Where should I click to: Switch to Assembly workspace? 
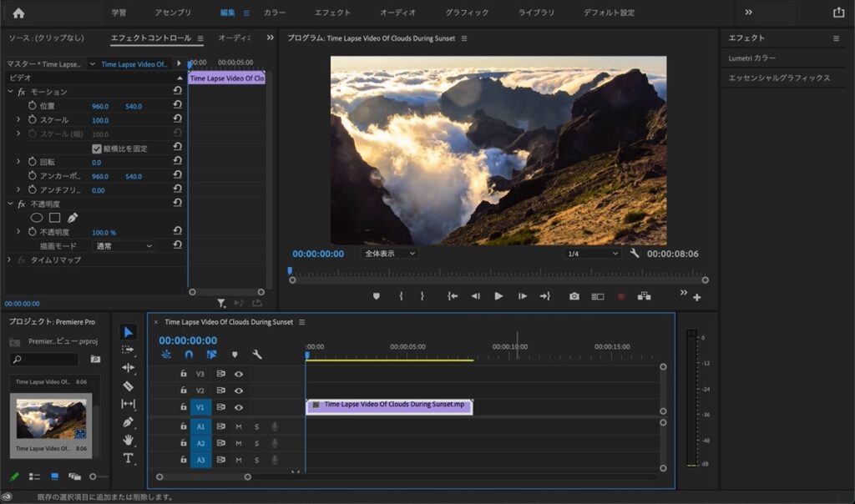[x=173, y=13]
